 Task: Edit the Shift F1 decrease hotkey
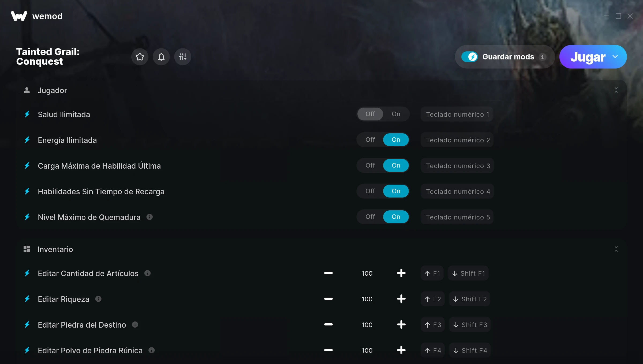click(x=468, y=273)
